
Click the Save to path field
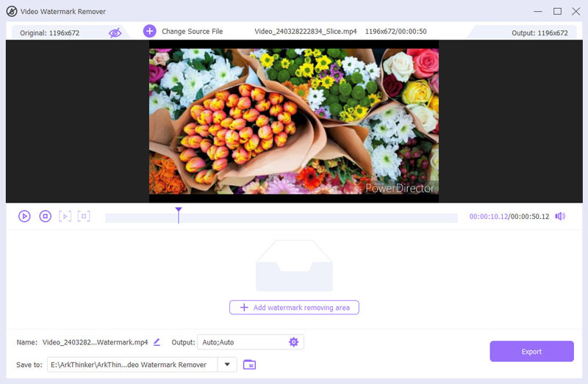tap(132, 364)
